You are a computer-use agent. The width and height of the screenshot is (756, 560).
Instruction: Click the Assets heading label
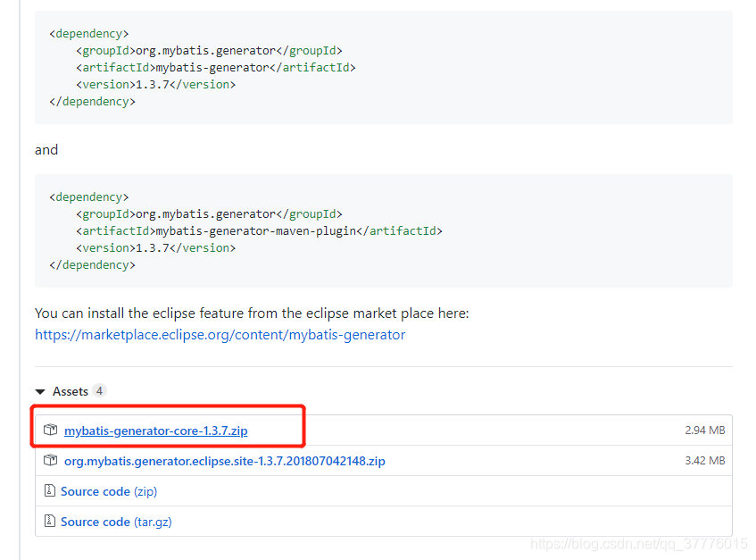tap(71, 392)
